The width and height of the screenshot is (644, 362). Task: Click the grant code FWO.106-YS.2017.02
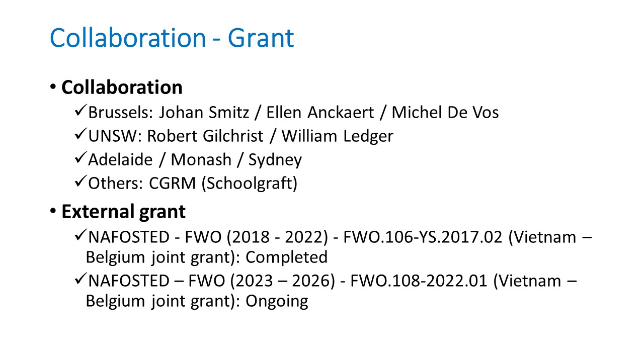tap(423, 237)
